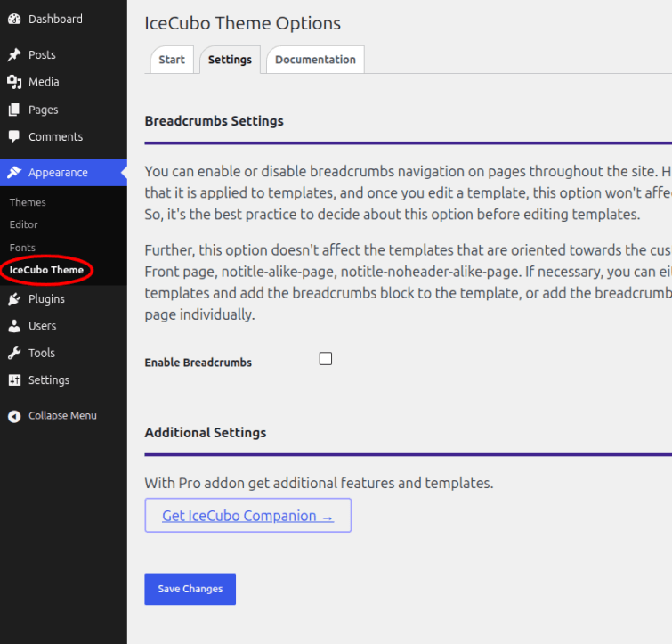Click the Additional Settings heading
Screen dimensions: 672x644
pos(206,433)
